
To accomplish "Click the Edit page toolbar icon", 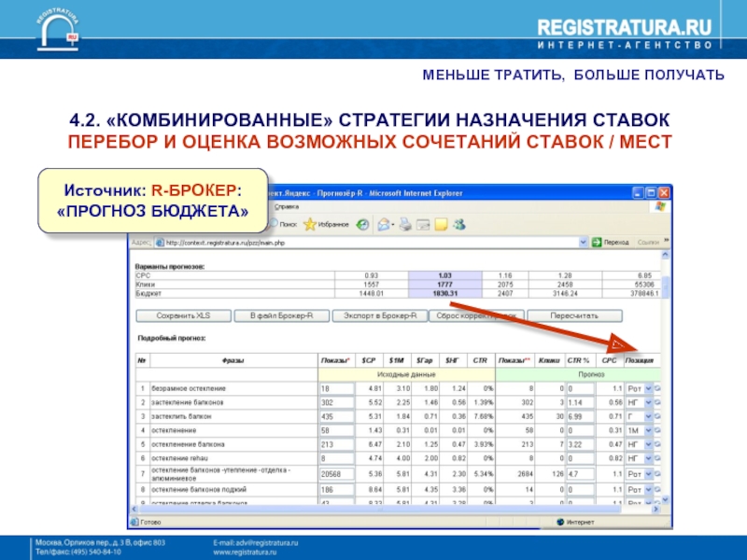I will click(x=423, y=224).
